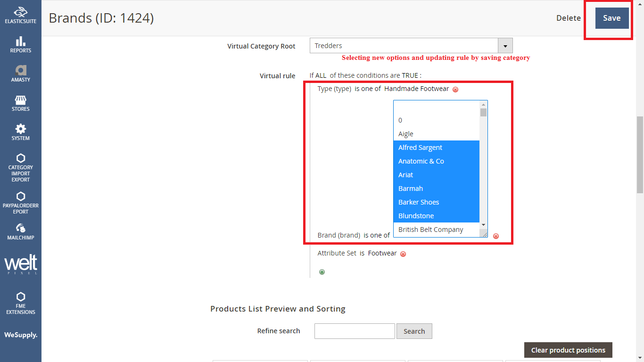644x362 pixels.
Task: Save the Brands category
Action: pos(611,18)
